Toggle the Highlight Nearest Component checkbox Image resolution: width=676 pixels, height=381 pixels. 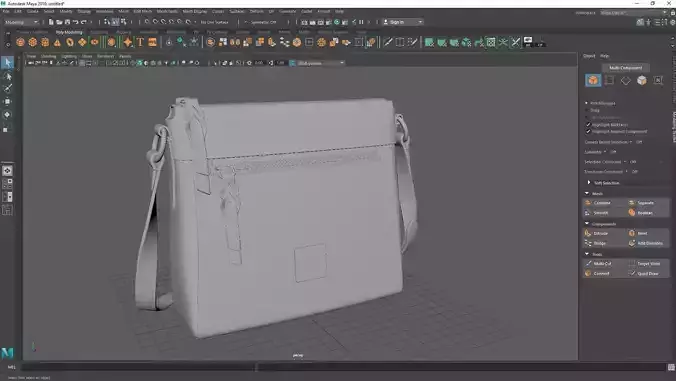(x=588, y=131)
